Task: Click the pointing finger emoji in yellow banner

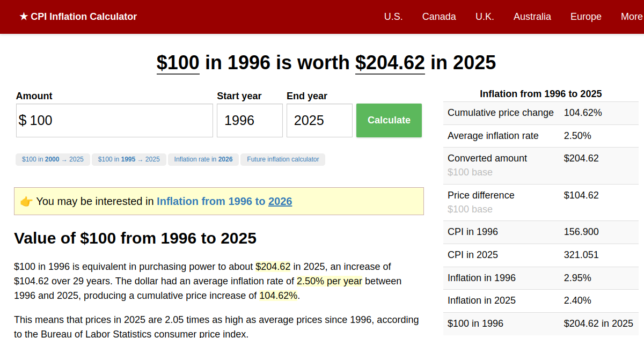Action: tap(26, 201)
